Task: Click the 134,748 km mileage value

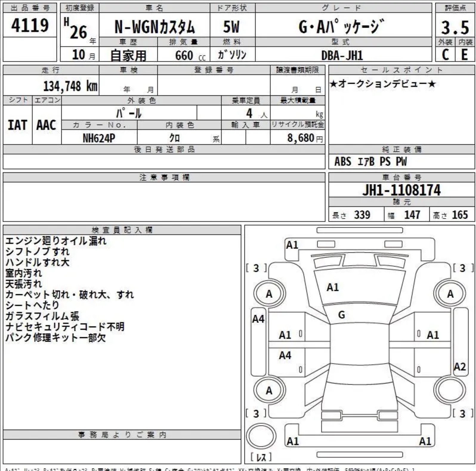Action: click(x=70, y=86)
